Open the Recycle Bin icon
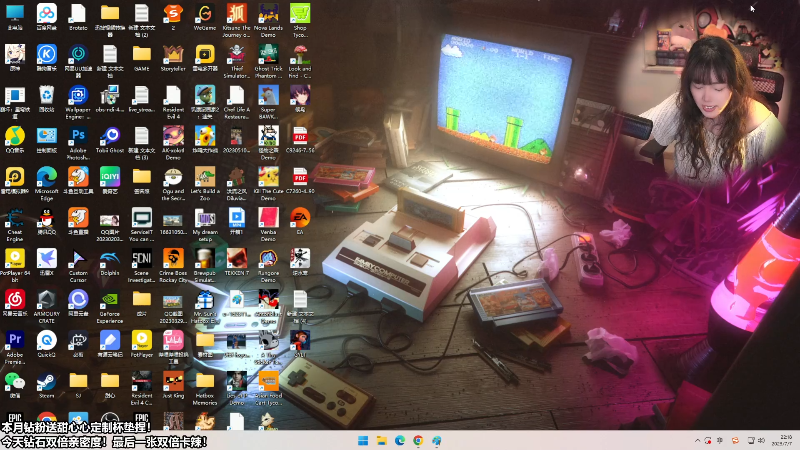Viewport: 800px width, 450px height. (x=46, y=98)
